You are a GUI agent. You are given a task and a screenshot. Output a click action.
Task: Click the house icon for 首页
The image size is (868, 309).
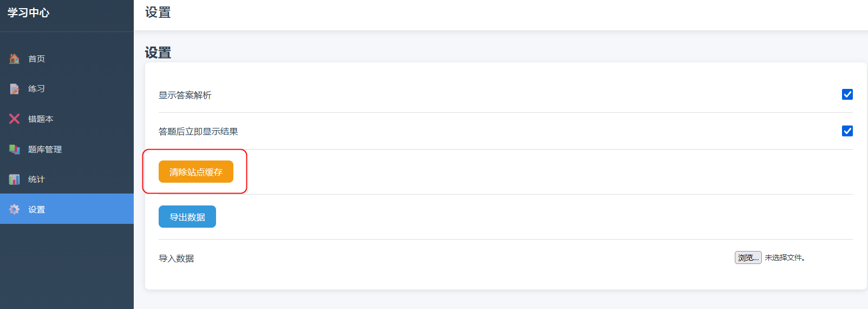pyautogui.click(x=15, y=59)
